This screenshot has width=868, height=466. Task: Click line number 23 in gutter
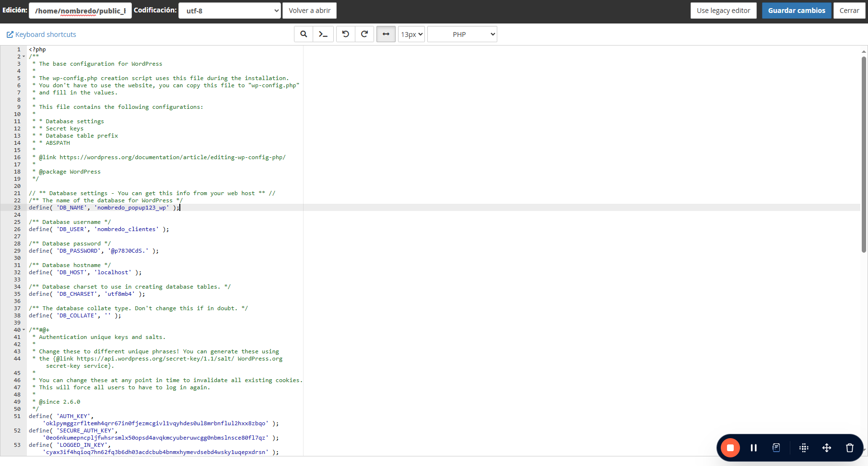(x=17, y=208)
